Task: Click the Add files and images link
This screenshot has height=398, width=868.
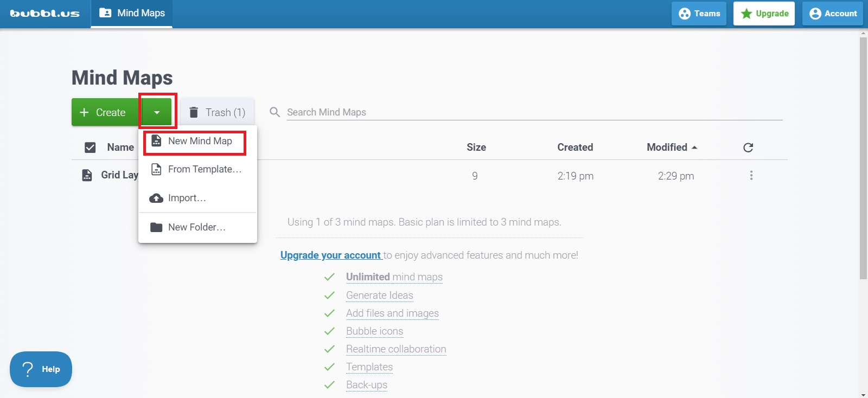Action: [x=392, y=313]
